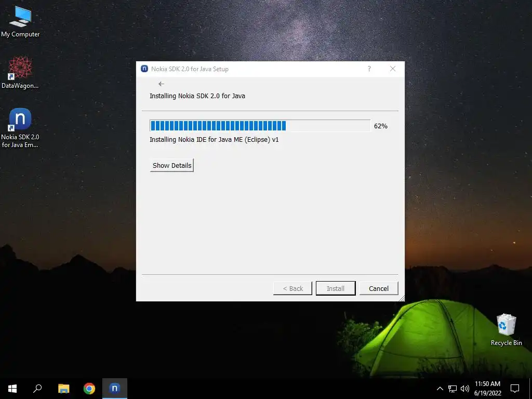The width and height of the screenshot is (532, 399).
Task: Open the Windows Start menu
Action: pyautogui.click(x=12, y=389)
